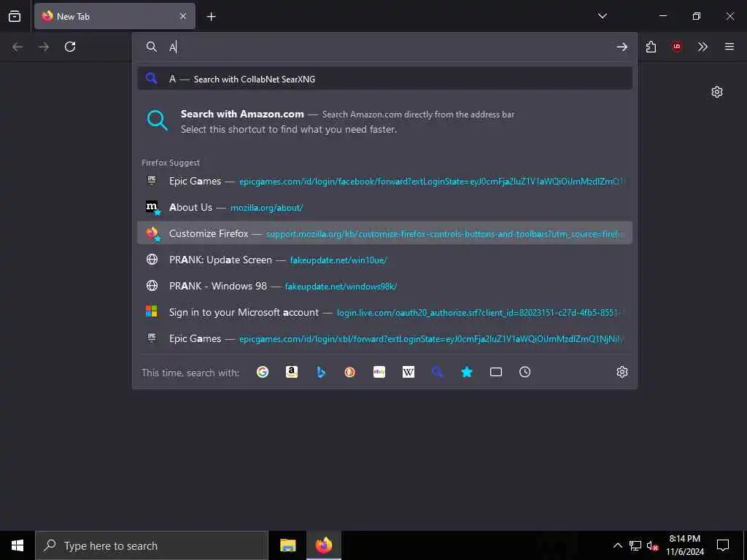This screenshot has height=560, width=747.
Task: Open the uBlock Origin extension icon
Action: point(676,47)
